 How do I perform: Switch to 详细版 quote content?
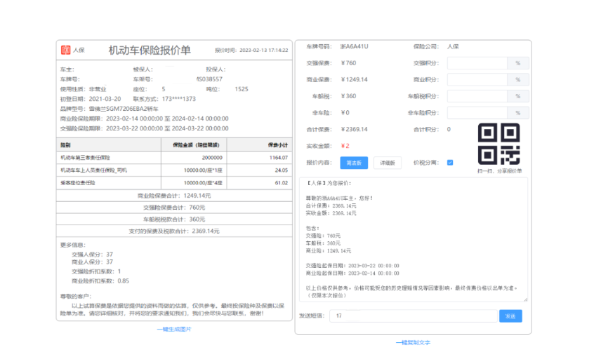pos(388,163)
